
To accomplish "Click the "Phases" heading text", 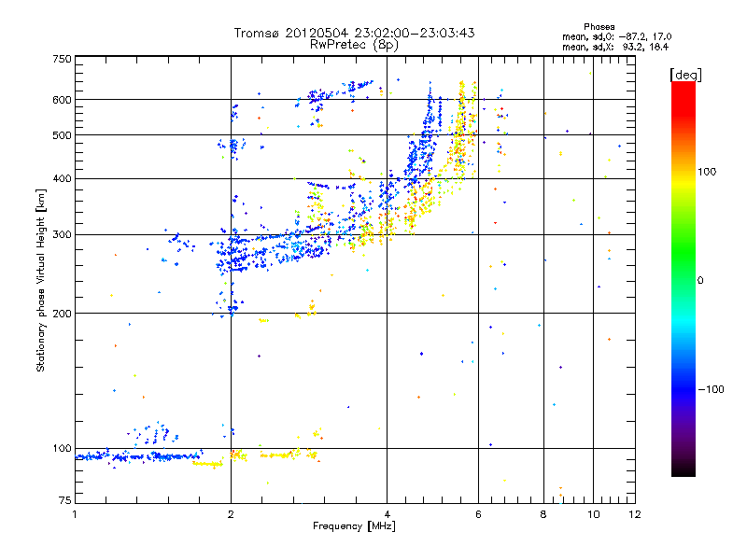I will [599, 27].
